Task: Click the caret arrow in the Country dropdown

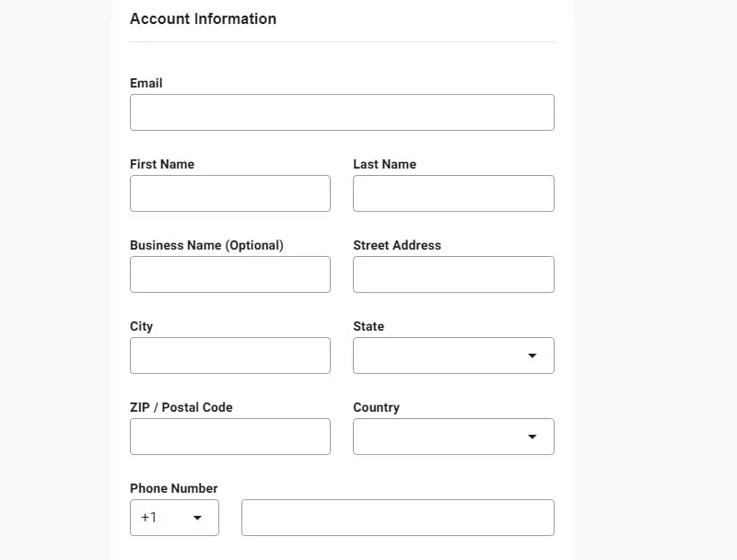Action: coord(532,437)
